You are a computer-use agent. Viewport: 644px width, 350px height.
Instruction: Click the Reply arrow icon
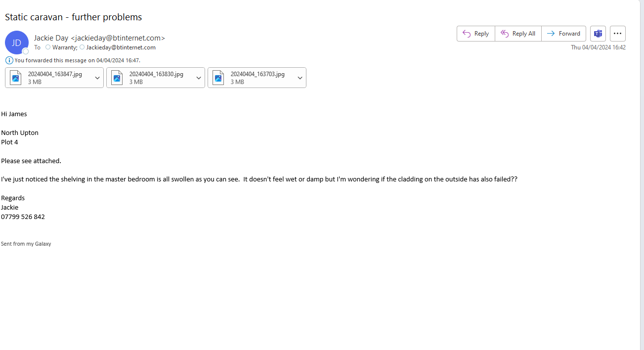[466, 34]
